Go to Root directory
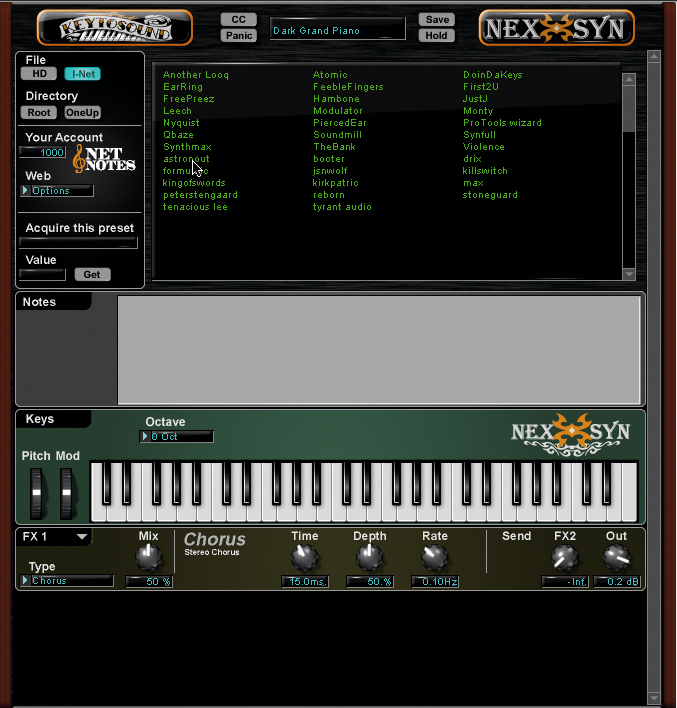The image size is (677, 708). tap(39, 112)
